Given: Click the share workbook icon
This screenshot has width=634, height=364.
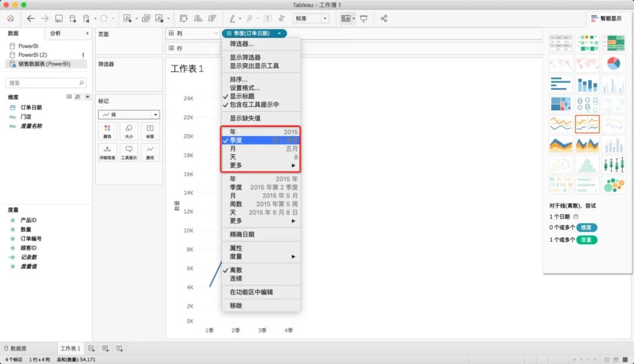Looking at the screenshot, I should (x=384, y=18).
